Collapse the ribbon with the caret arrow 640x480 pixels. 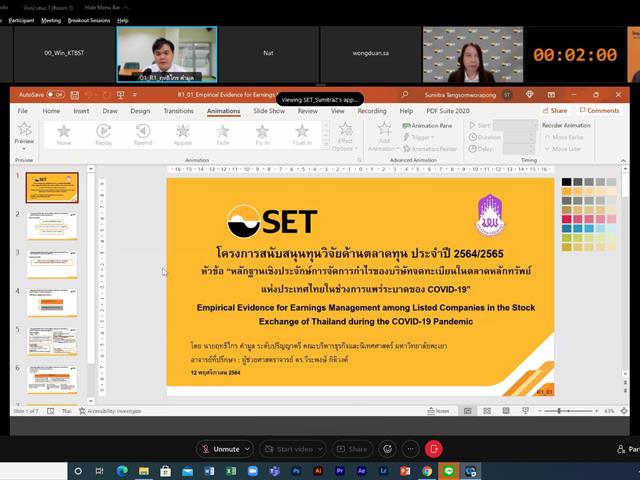(x=623, y=160)
